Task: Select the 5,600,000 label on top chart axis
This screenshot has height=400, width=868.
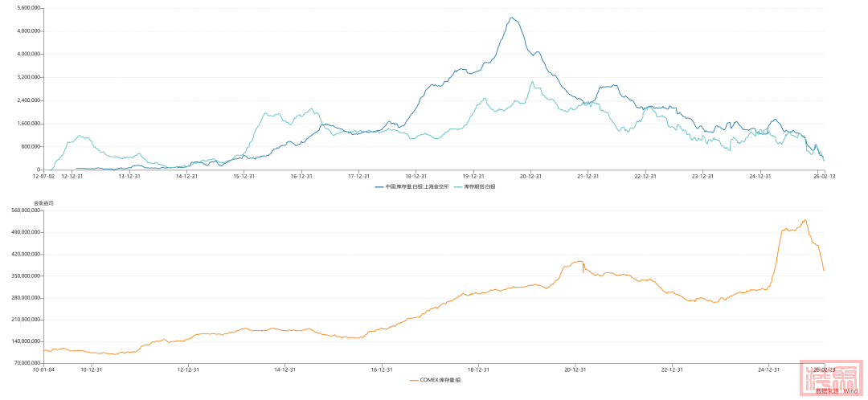Action: [29, 7]
